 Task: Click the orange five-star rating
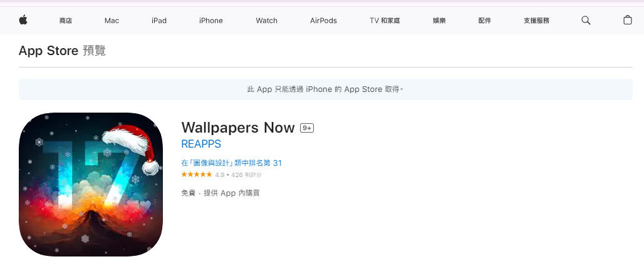pyautogui.click(x=197, y=175)
